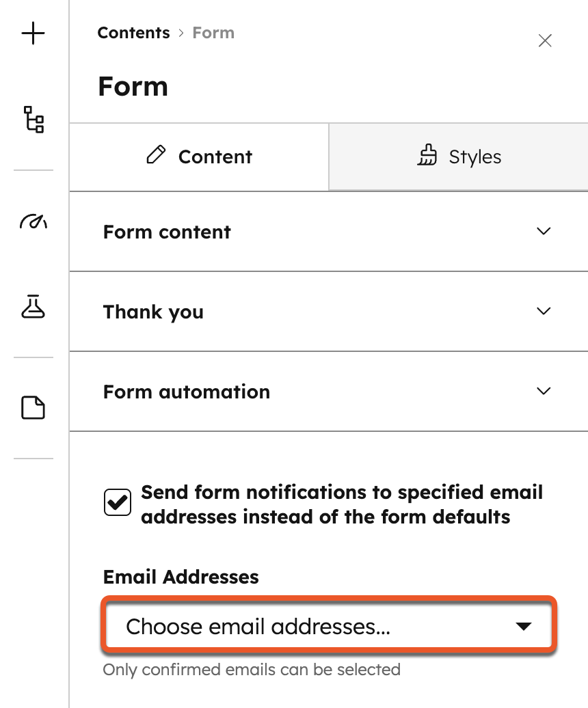Viewport: 588px width, 708px height.
Task: Open the flask testing icon
Action: [x=32, y=309]
